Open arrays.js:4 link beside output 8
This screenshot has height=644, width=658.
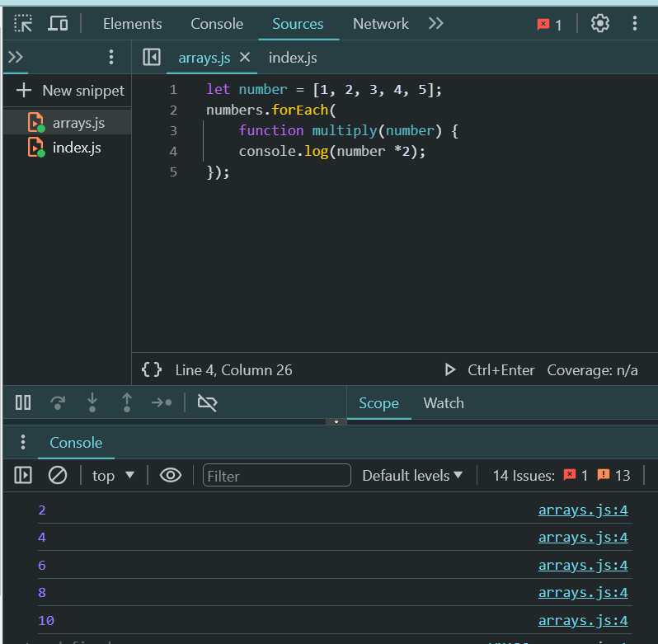pyautogui.click(x=583, y=593)
